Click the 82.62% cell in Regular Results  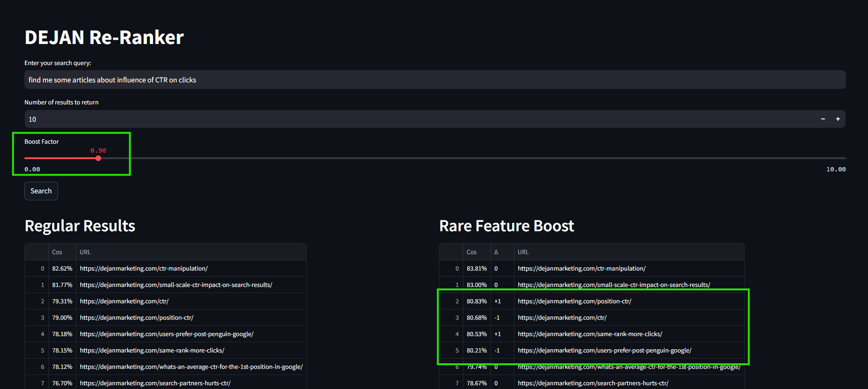coord(62,269)
